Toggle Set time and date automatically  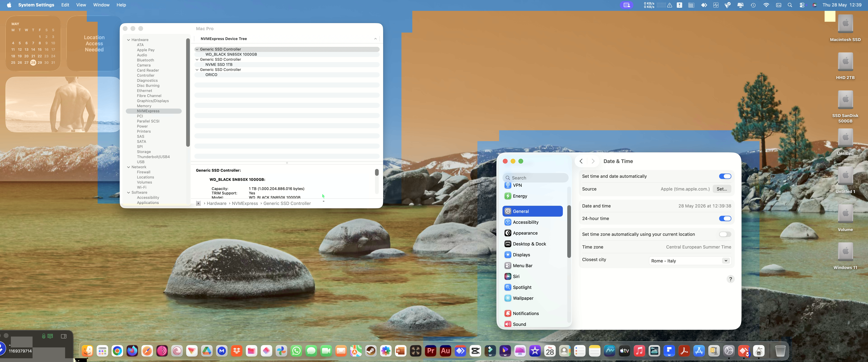[x=725, y=176]
